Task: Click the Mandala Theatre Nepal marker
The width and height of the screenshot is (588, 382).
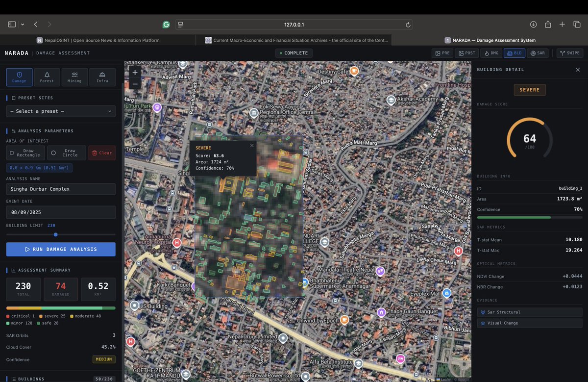Action: coord(380,271)
